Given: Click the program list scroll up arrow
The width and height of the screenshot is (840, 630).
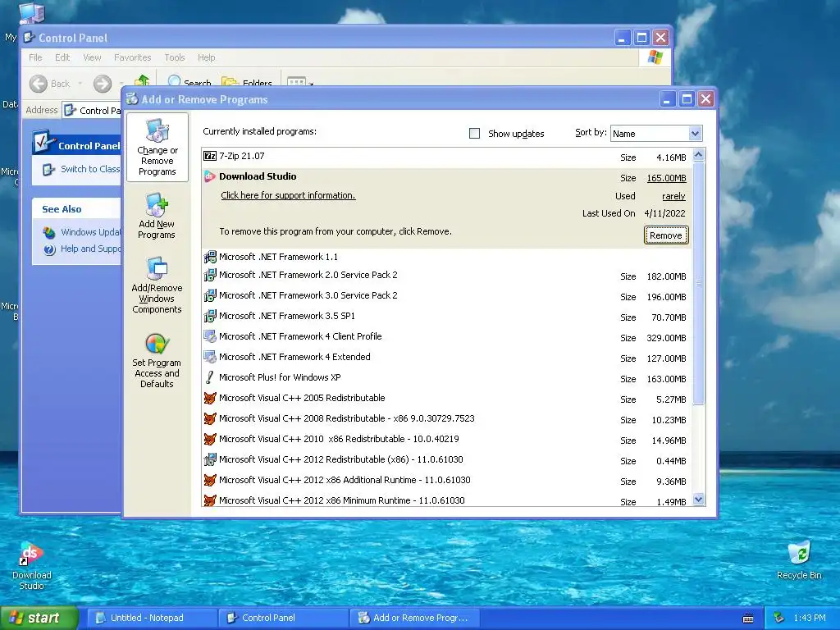Looking at the screenshot, I should pyautogui.click(x=698, y=155).
